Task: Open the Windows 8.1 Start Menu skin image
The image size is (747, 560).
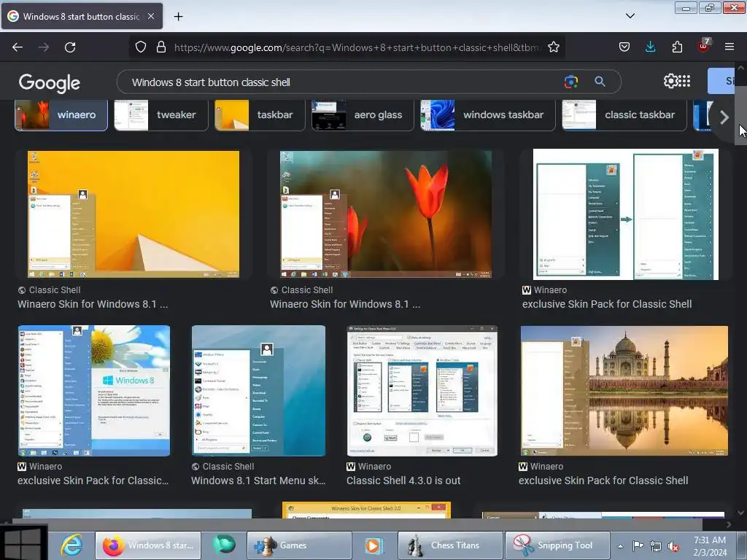Action: 259,391
